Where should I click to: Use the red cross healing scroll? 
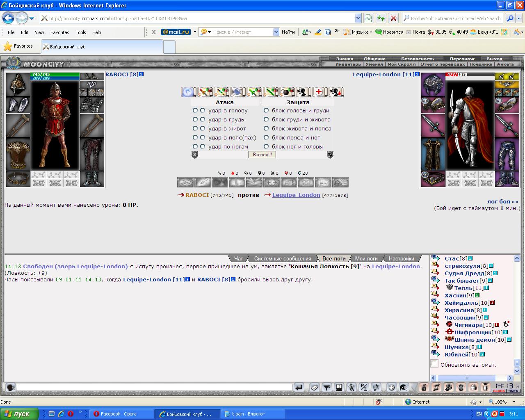[319, 92]
